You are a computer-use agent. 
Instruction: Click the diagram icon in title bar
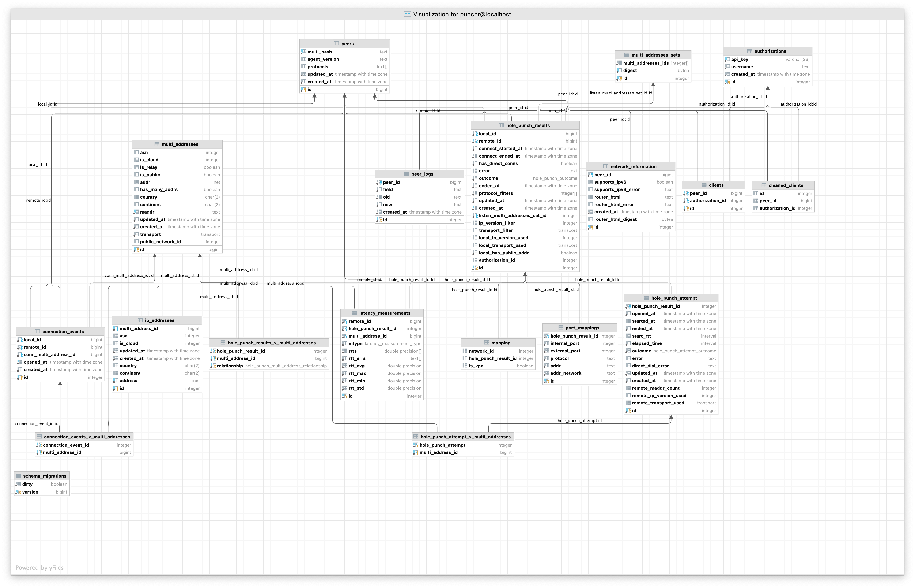[408, 15]
